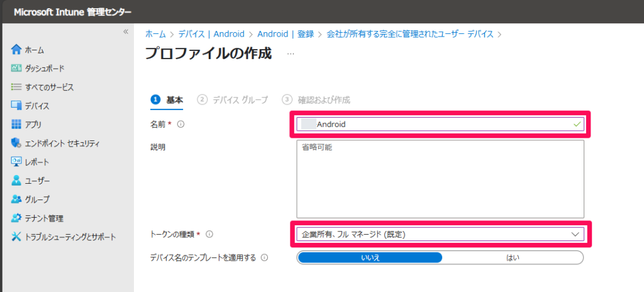Screen dimensions: 644x292
Task: Open the Android | 登録 breadcrumb link
Action: tap(285, 34)
